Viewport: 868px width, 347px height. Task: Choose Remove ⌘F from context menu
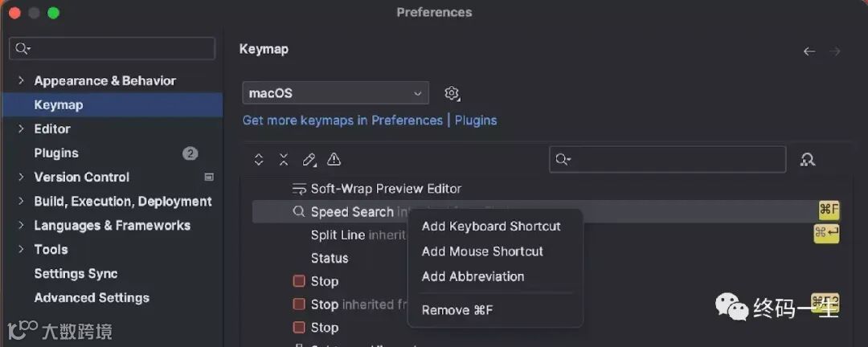[x=457, y=311]
